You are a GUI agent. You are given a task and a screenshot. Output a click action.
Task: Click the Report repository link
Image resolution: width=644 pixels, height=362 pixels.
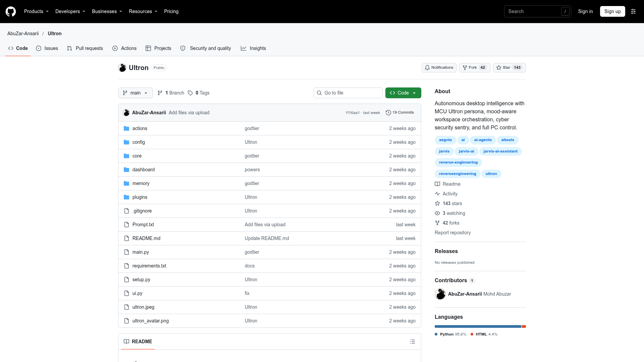pos(452,233)
